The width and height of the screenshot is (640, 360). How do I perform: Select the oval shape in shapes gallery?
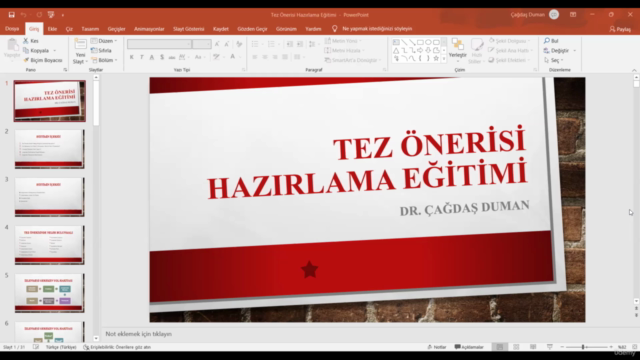coord(428,42)
